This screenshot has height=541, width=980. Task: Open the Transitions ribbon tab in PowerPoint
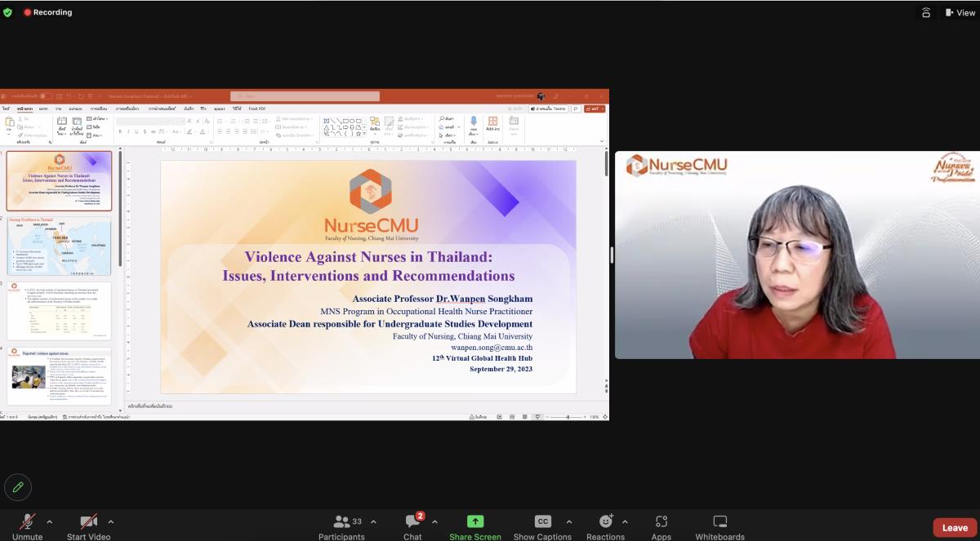99,109
